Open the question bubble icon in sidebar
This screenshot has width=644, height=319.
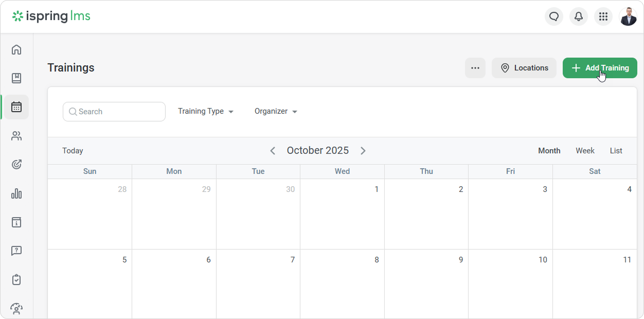coord(16,251)
